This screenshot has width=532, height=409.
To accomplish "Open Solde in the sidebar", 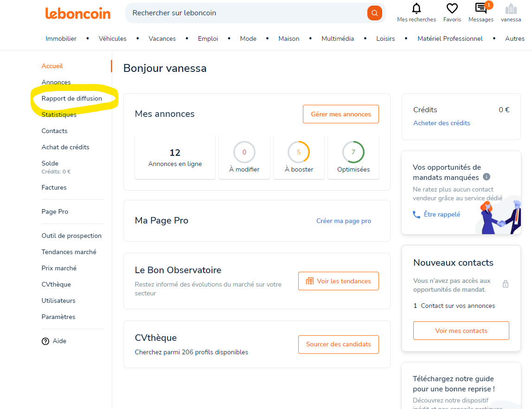I will point(50,164).
